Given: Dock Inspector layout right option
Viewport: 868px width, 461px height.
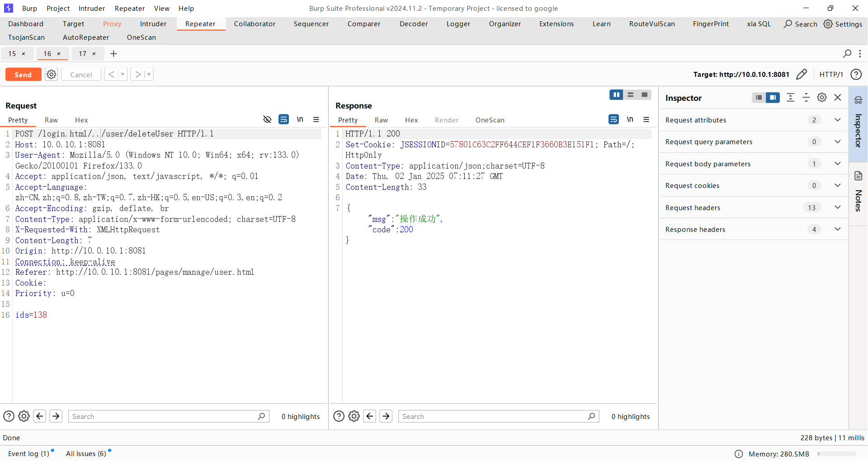Looking at the screenshot, I should (x=773, y=98).
